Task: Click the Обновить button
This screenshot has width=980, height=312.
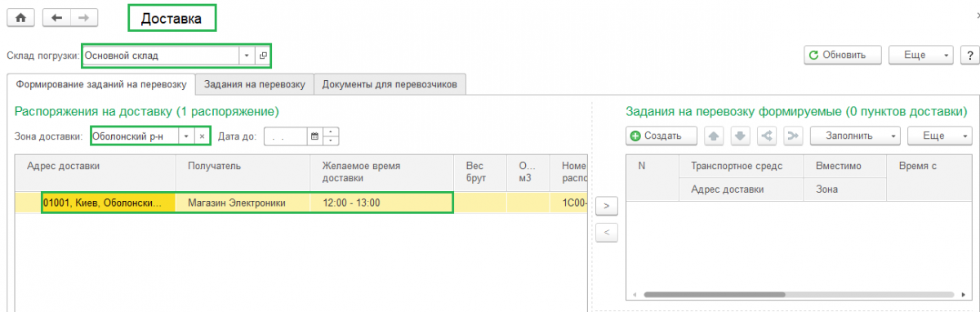Action: 844,55
